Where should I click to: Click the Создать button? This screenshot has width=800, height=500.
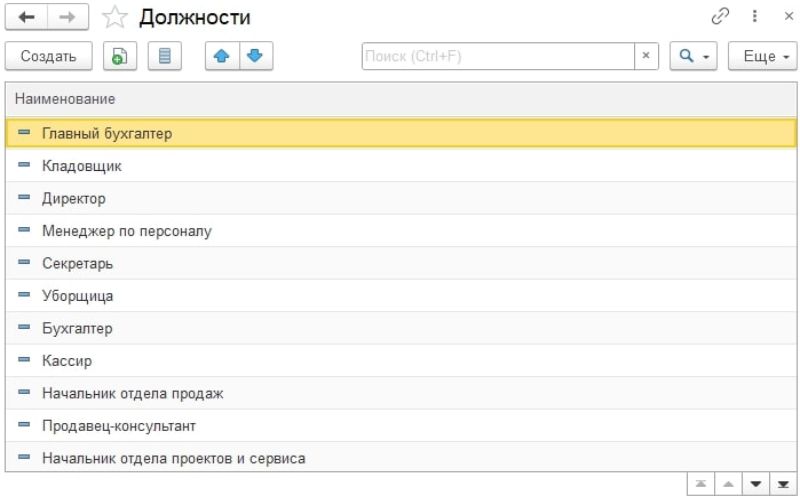pos(48,56)
